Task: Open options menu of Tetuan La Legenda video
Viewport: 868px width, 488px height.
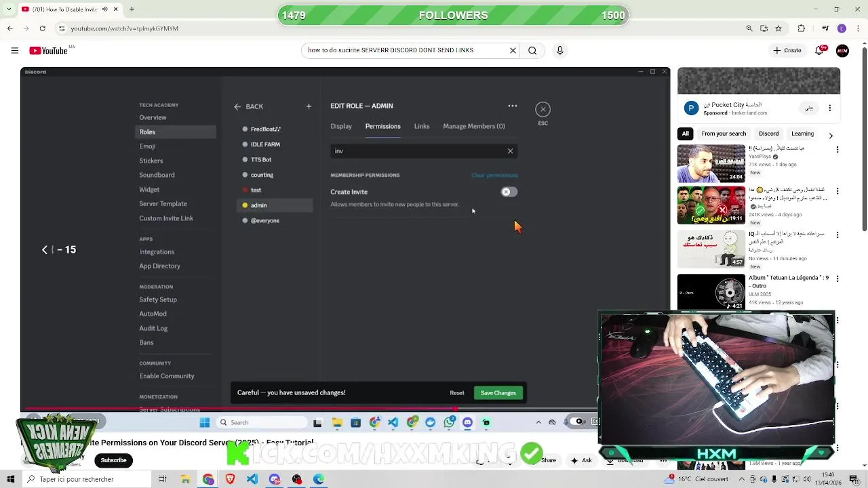Action: click(837, 279)
